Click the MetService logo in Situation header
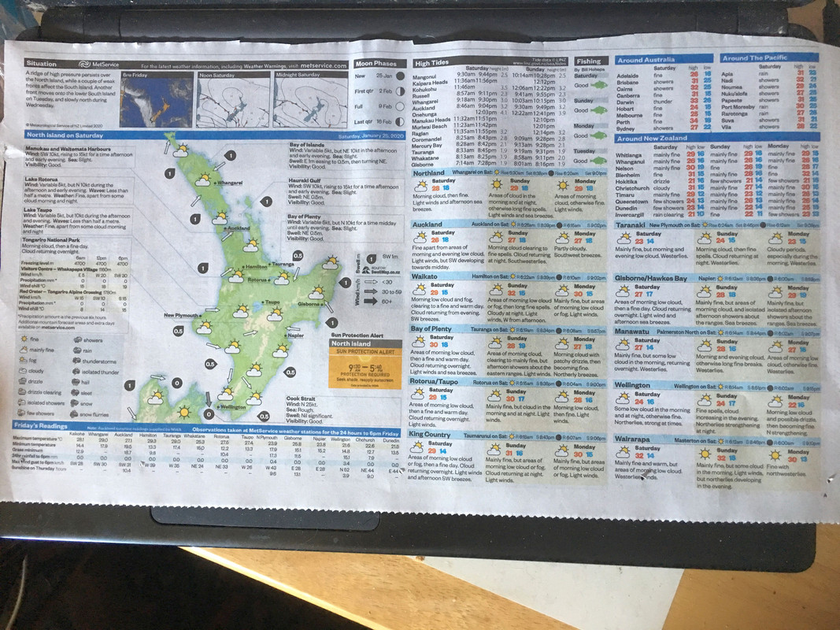This screenshot has width=840, height=630. coord(100,65)
